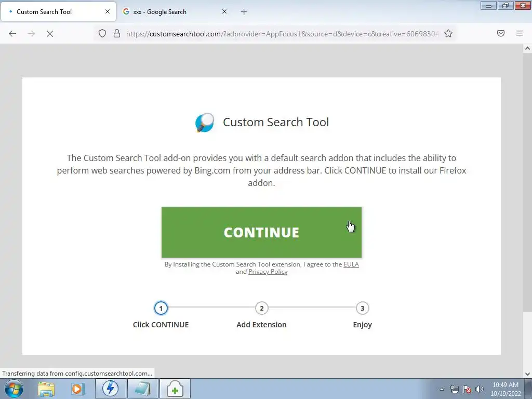Click the forward navigation arrow
The image size is (532, 399).
(x=31, y=33)
